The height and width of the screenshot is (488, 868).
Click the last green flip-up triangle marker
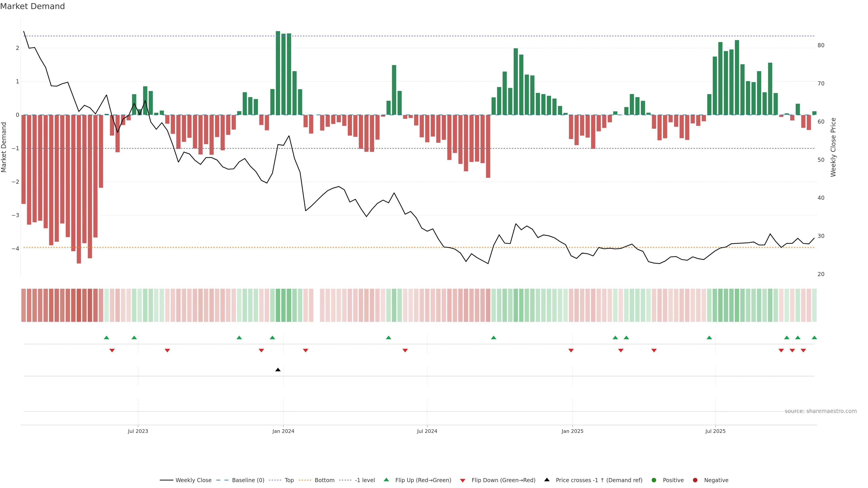(814, 338)
